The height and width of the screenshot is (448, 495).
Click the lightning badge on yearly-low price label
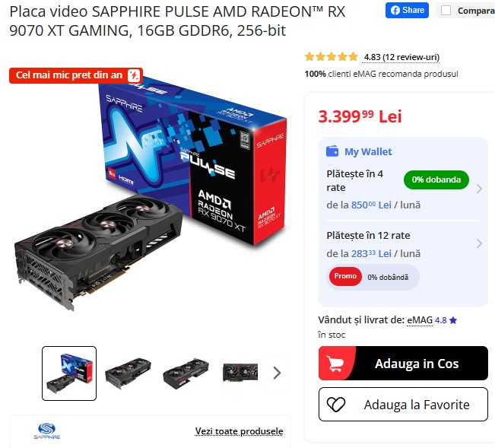(134, 75)
